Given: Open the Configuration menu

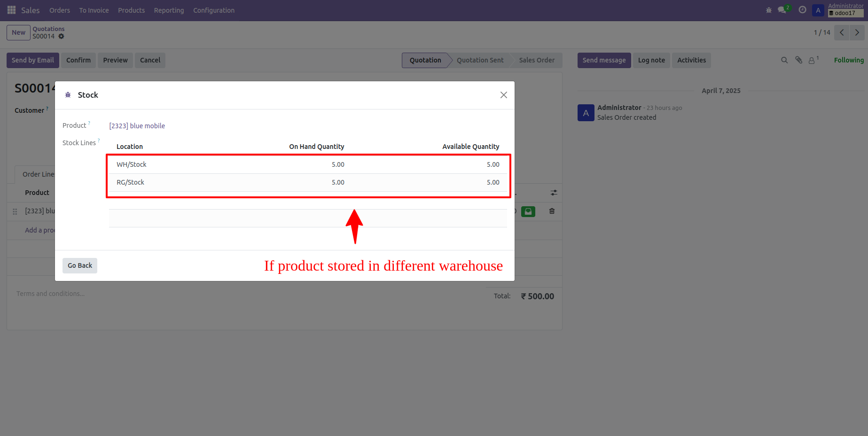Looking at the screenshot, I should pos(213,10).
